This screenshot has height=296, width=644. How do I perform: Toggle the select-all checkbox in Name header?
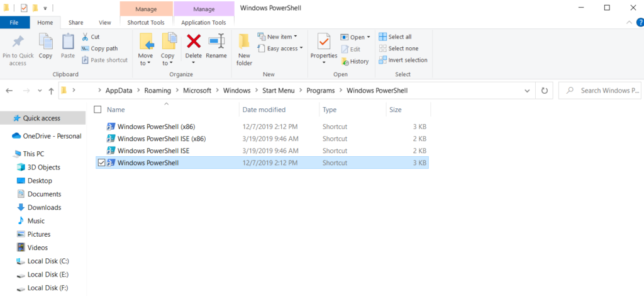[x=97, y=110]
